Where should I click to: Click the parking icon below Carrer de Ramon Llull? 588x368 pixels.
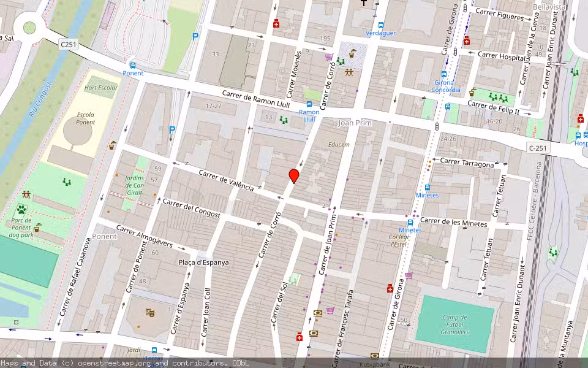point(171,129)
